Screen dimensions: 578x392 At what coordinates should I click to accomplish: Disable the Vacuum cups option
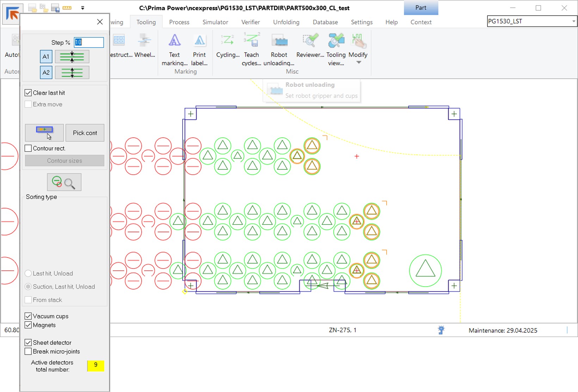(x=28, y=316)
